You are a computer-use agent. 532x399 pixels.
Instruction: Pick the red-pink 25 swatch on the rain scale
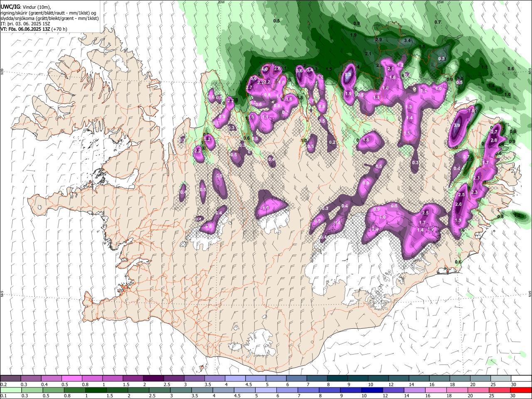point(500,390)
